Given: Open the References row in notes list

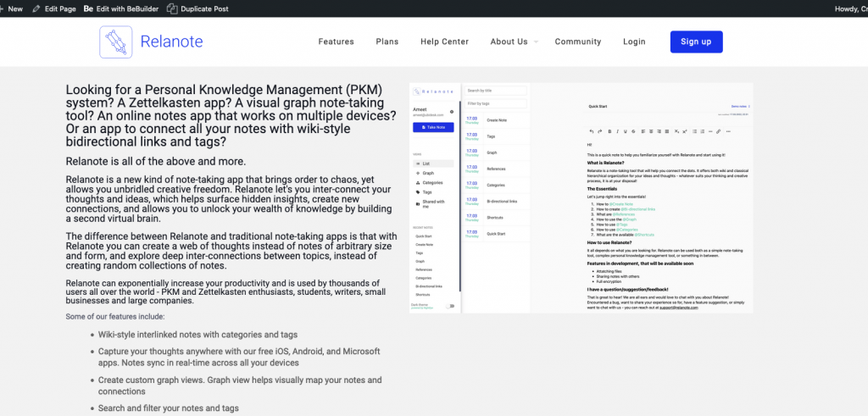Looking at the screenshot, I should tap(497, 169).
